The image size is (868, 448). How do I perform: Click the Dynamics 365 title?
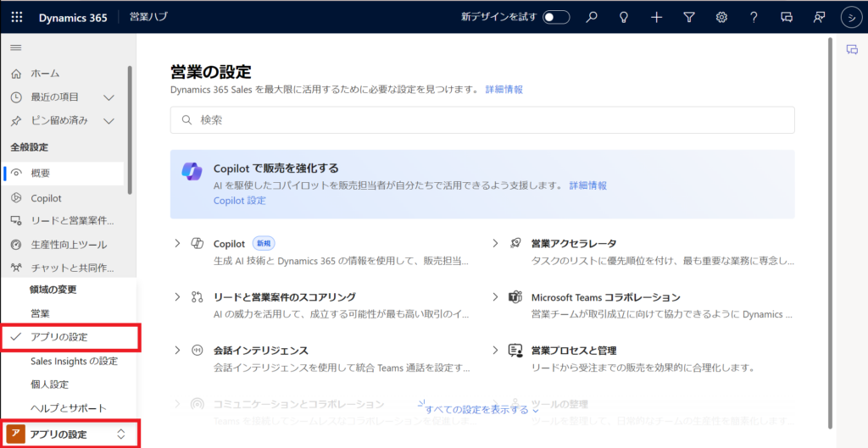pyautogui.click(x=73, y=17)
